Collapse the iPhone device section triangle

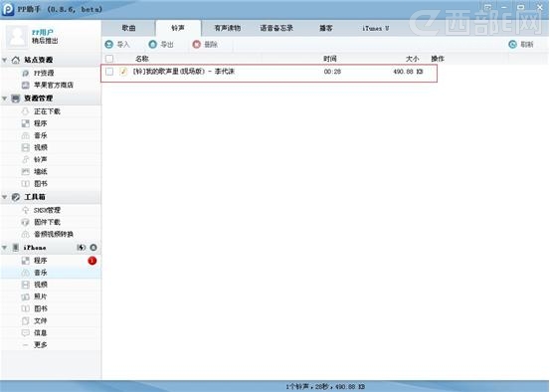5,248
